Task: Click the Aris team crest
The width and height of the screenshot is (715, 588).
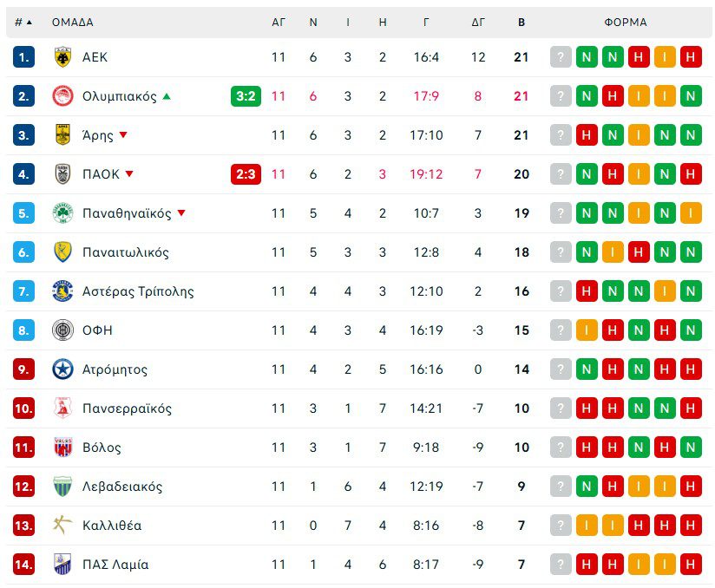Action: (x=62, y=135)
